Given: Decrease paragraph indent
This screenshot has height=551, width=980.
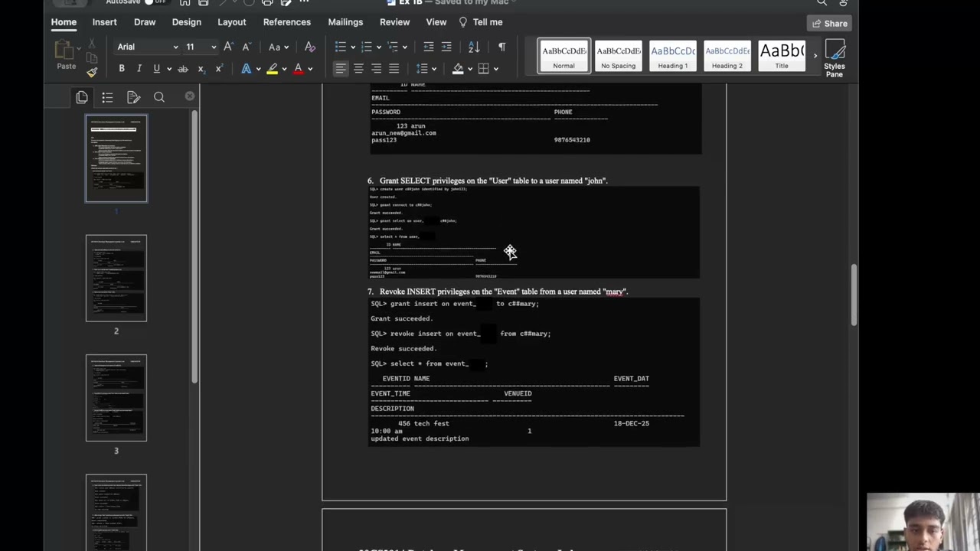Looking at the screenshot, I should [429, 47].
